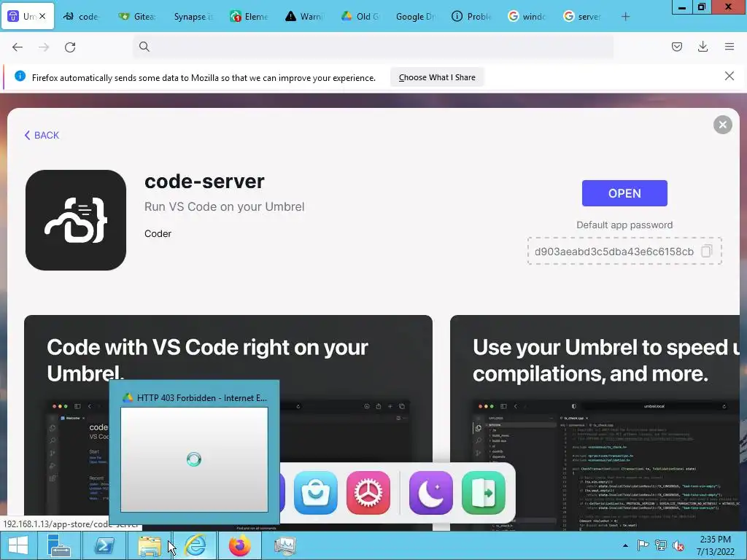Click the code-server app icon

pos(76,220)
